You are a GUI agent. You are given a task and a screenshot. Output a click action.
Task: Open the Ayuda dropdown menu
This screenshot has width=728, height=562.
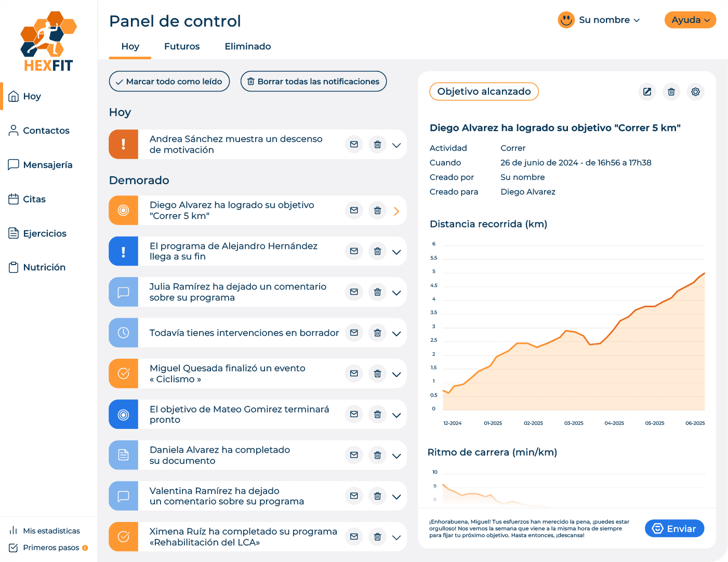[690, 20]
